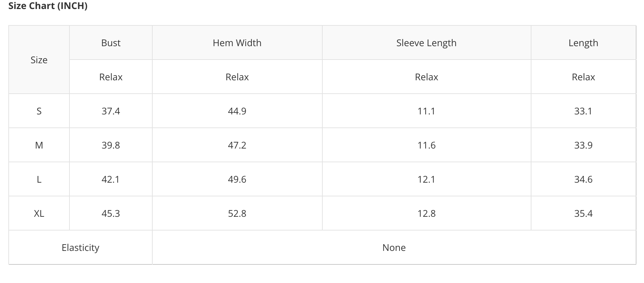Click the Relax subheader under Sleeve Length
Viewport: 644px width, 283px height.
point(427,77)
